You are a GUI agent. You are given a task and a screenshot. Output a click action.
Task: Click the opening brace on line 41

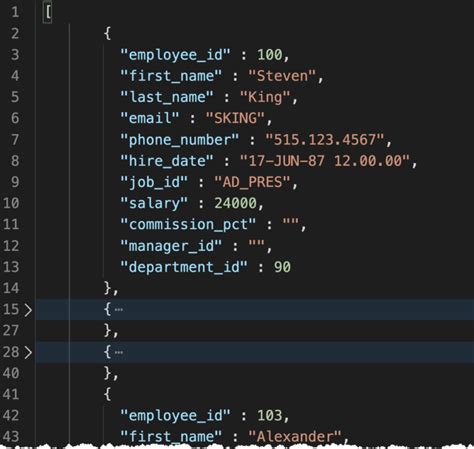pos(107,394)
